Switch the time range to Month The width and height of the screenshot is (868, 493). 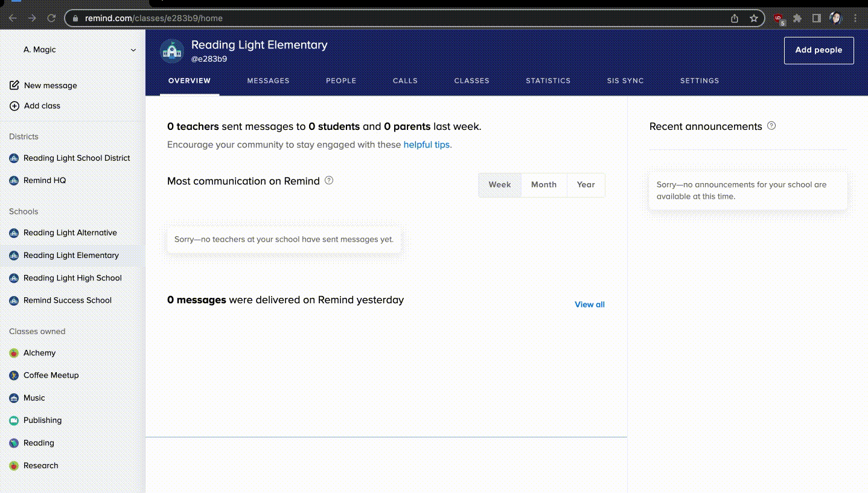tap(544, 185)
